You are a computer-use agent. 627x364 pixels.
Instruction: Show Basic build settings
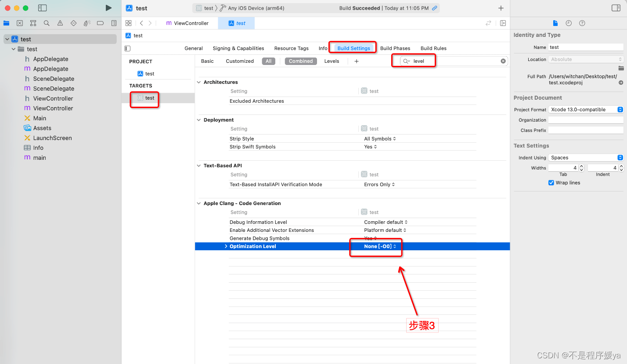click(x=207, y=61)
